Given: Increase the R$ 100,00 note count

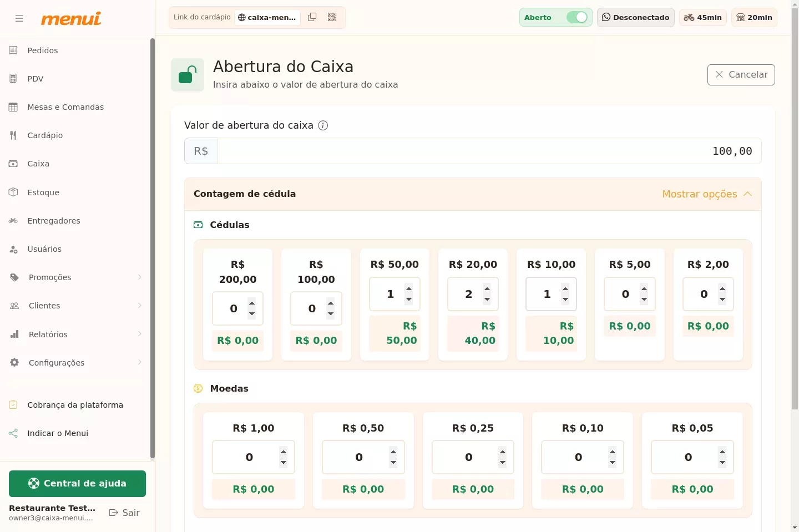Looking at the screenshot, I should [331, 303].
